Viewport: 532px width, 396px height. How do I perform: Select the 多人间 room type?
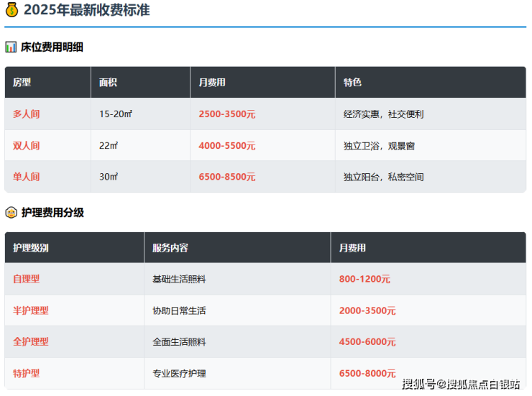(27, 114)
